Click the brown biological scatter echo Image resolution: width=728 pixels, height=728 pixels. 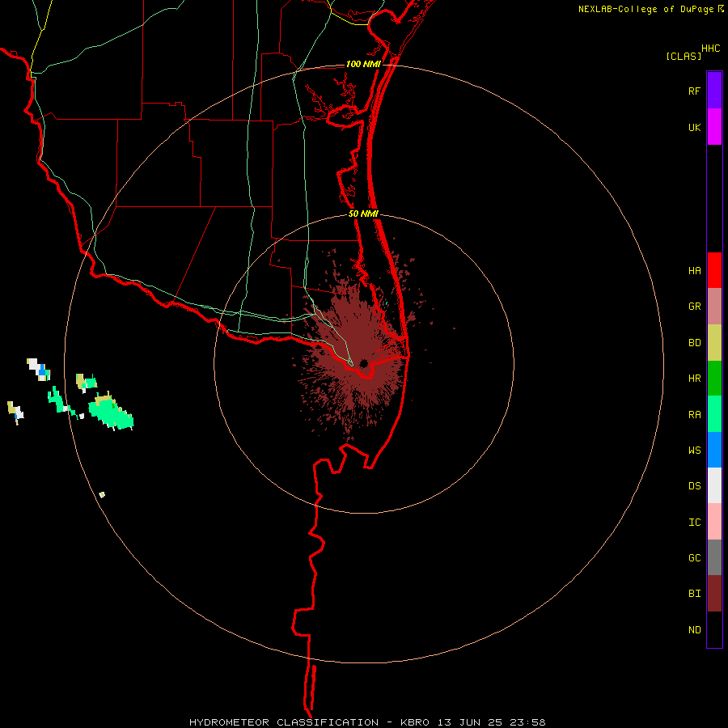358,344
